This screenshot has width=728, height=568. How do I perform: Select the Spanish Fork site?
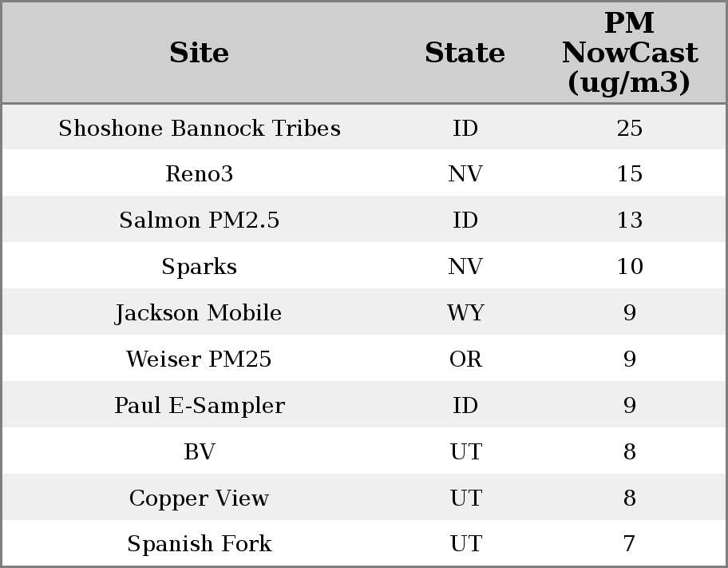click(200, 544)
